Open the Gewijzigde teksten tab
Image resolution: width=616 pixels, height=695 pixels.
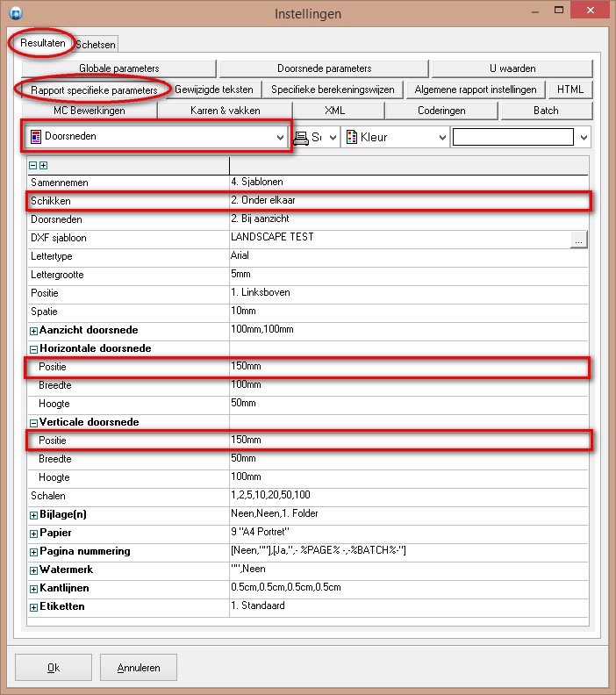point(214,90)
